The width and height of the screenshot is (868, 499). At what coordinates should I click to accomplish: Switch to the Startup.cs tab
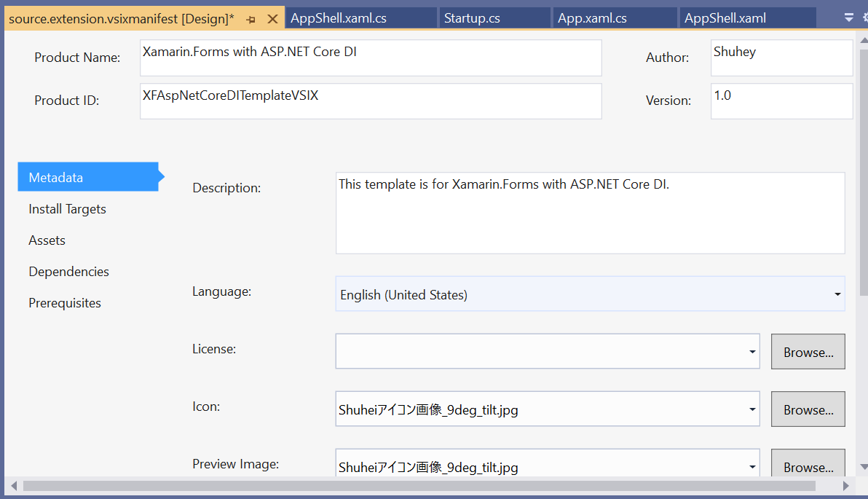click(472, 18)
